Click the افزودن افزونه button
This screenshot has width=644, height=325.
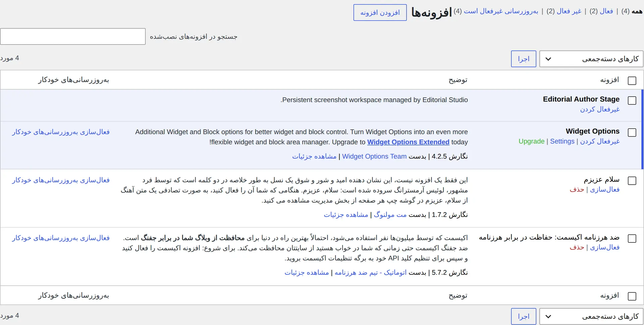click(x=380, y=12)
